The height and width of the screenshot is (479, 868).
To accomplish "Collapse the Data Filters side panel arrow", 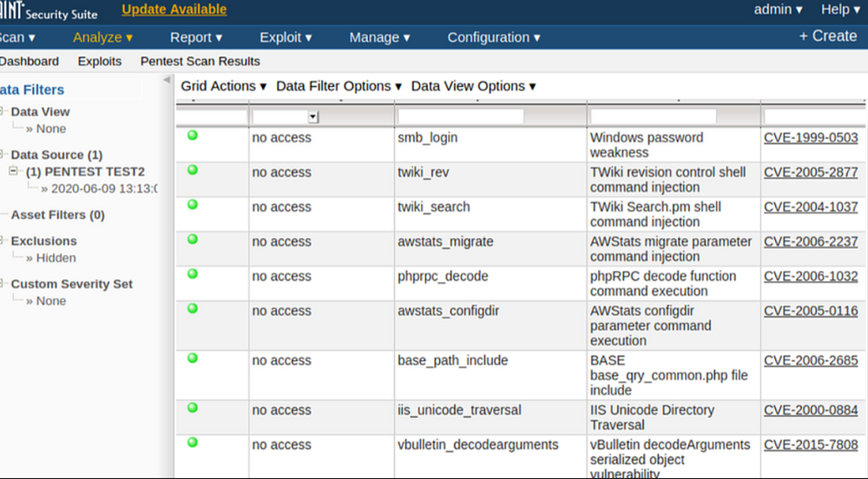I will tap(167, 80).
